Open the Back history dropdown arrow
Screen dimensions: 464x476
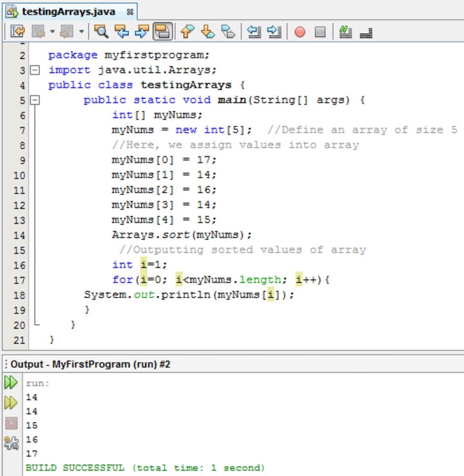click(x=52, y=31)
